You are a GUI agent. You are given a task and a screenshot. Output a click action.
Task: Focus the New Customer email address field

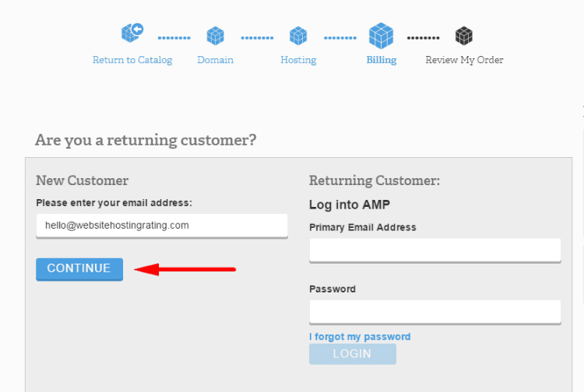tap(162, 226)
